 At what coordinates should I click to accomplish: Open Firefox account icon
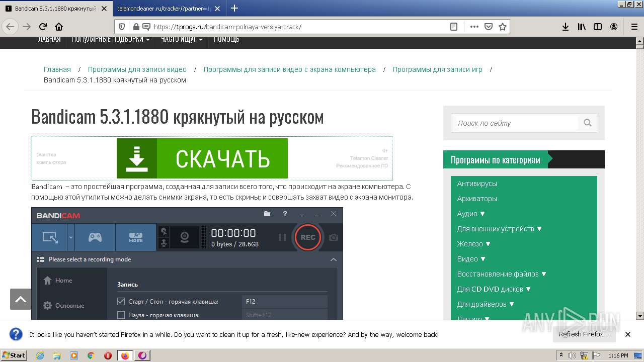(x=614, y=27)
